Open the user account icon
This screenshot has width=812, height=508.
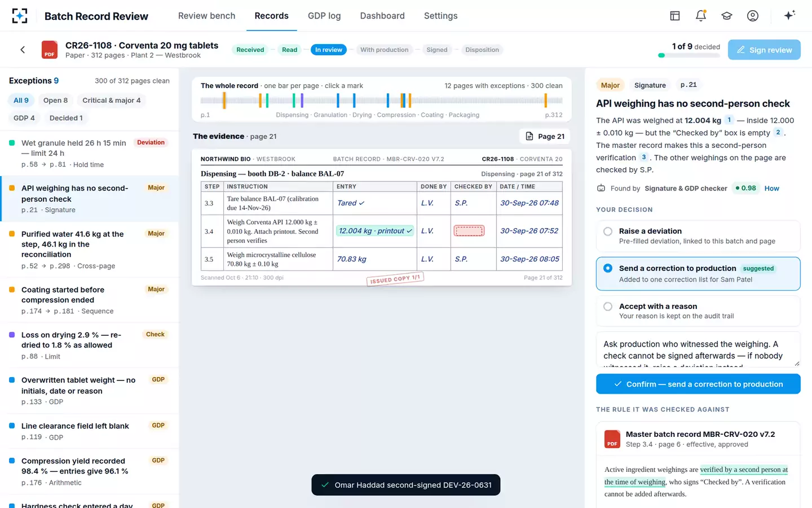(753, 16)
